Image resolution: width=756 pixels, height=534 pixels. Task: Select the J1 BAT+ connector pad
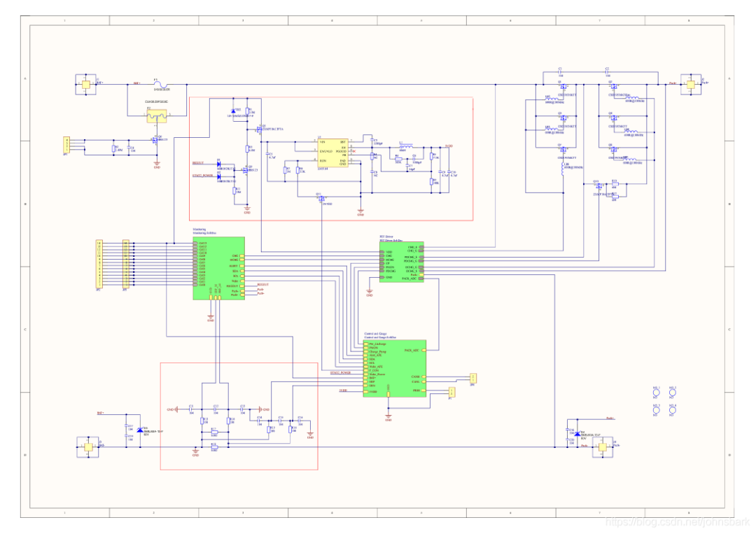pos(86,85)
